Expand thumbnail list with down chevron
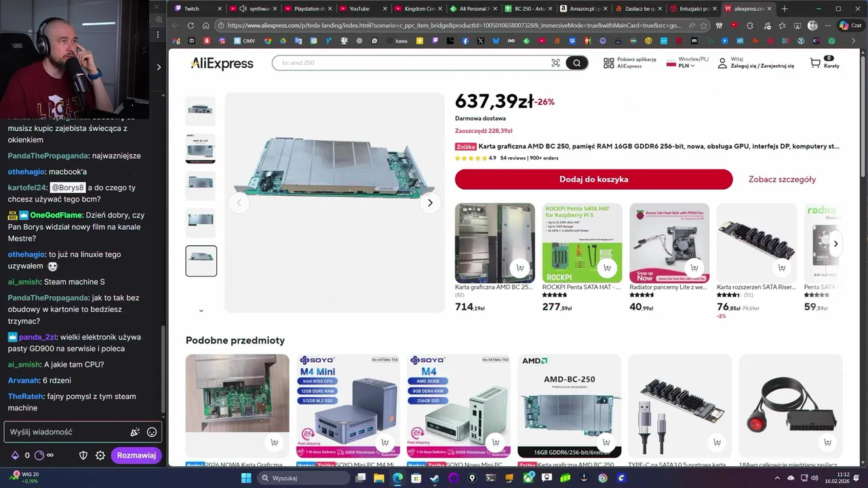868x488 pixels. tap(201, 310)
